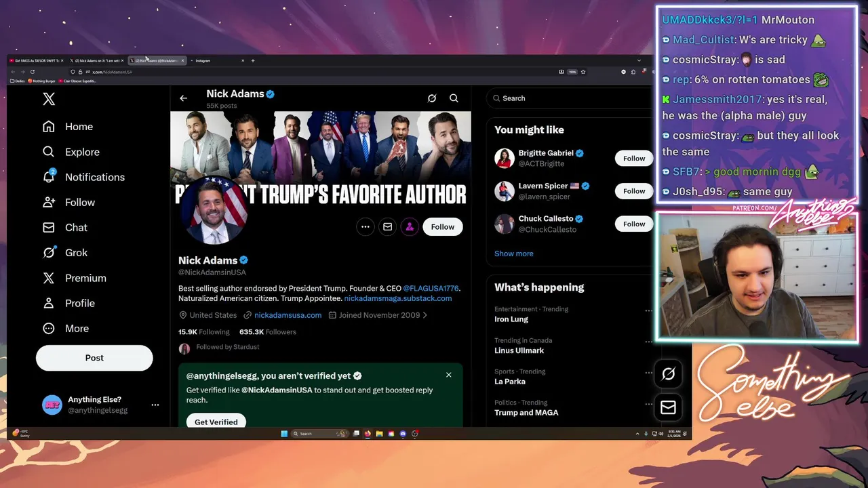The image size is (868, 488).
Task: Reload the page in the browser
Action: (32, 72)
